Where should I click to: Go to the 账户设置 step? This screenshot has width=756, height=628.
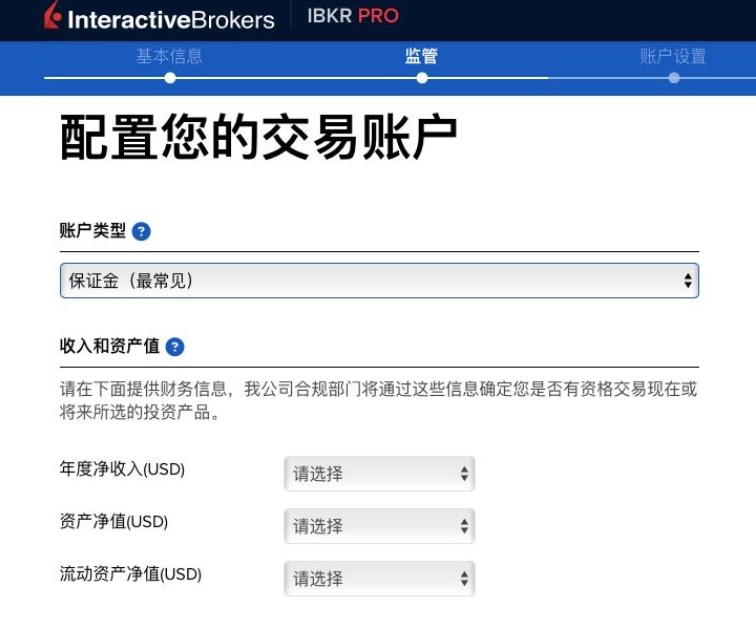[673, 56]
